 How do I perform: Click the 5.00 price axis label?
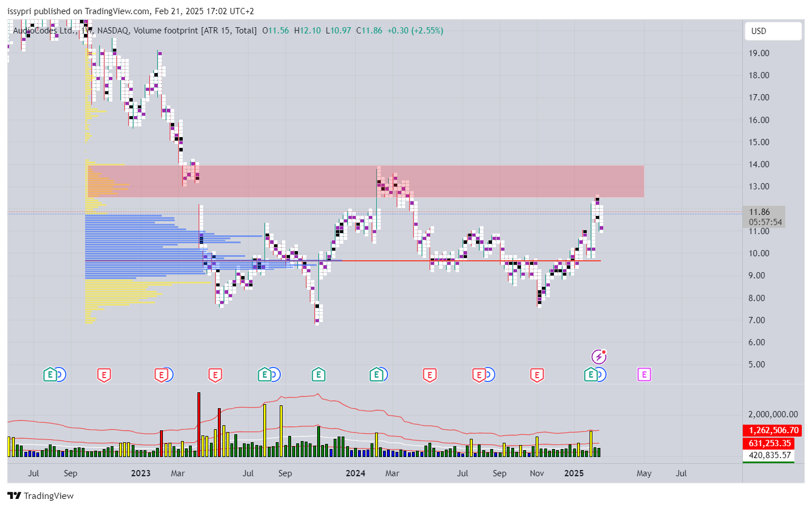(x=756, y=365)
